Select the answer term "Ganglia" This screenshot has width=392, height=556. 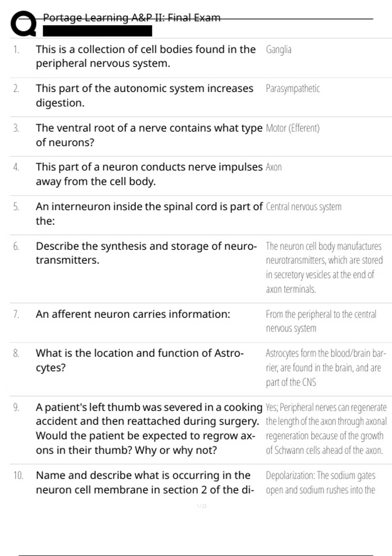pos(278,50)
